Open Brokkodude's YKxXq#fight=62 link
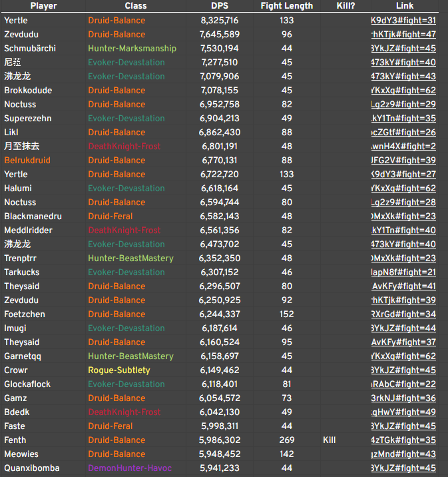 coord(403,91)
